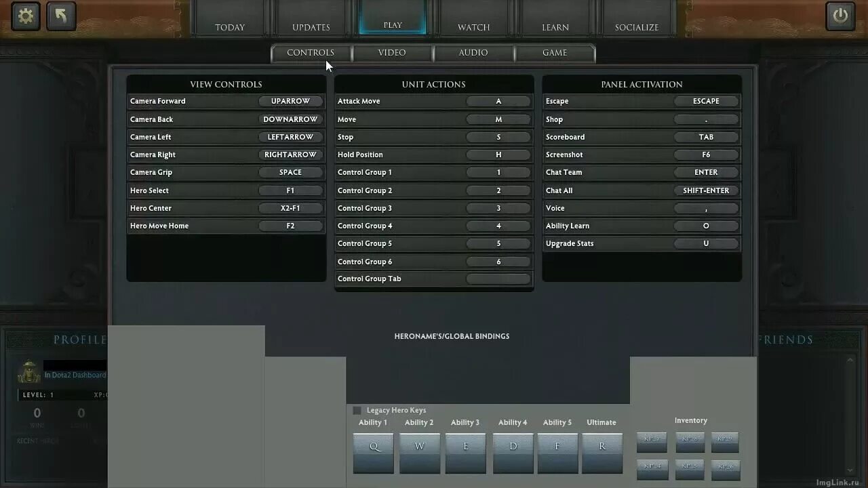
Task: Change Shop key binding
Action: point(706,119)
